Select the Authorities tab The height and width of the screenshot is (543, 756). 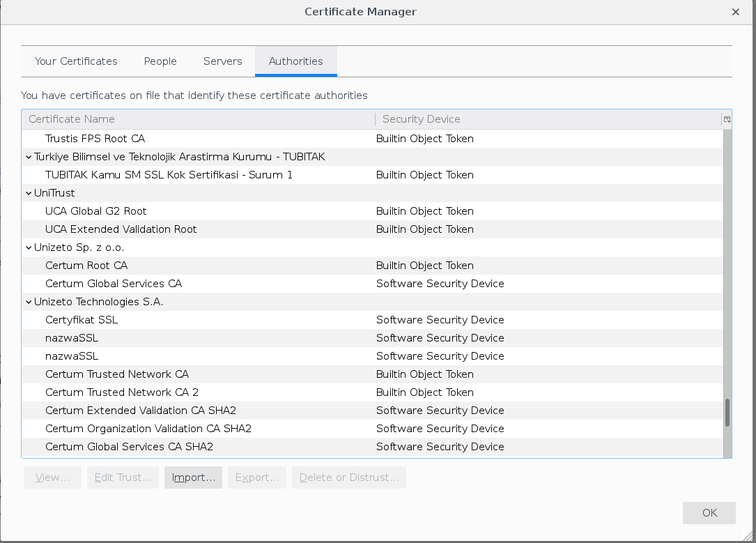[x=296, y=61]
